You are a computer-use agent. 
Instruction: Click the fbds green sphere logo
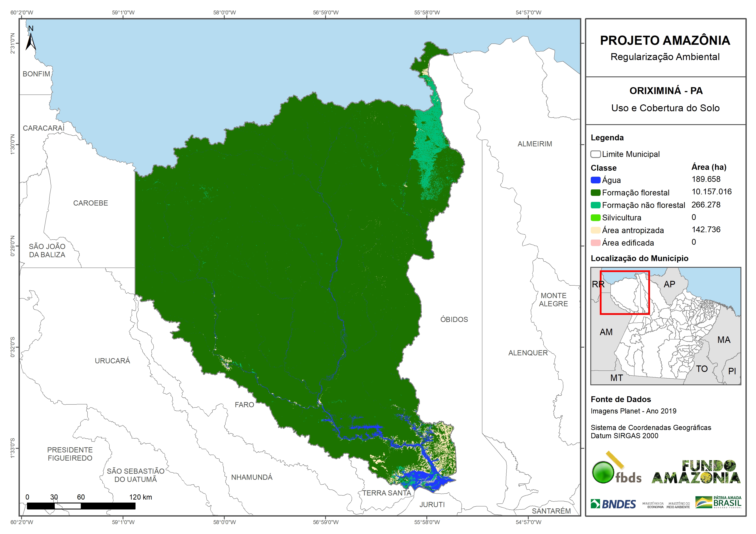[603, 472]
